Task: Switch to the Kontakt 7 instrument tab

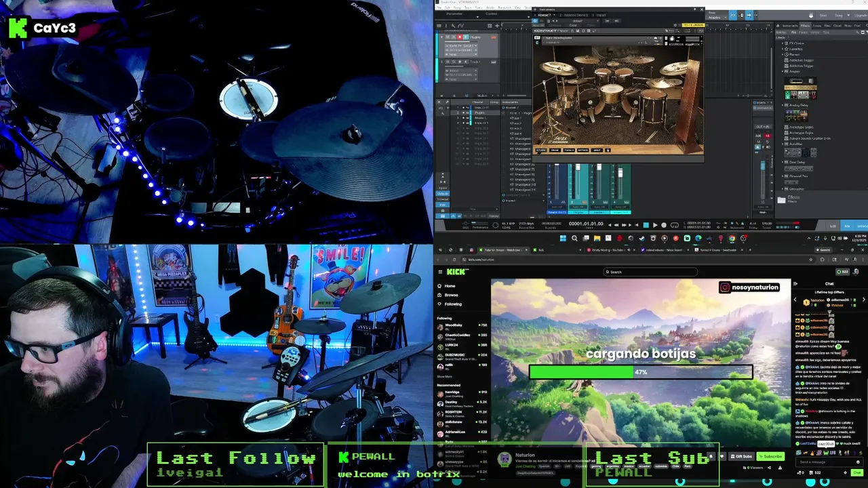Action: click(x=544, y=15)
